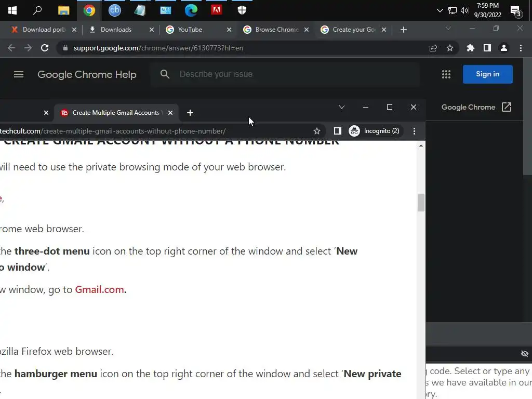Bookmark the techcult page with star
532x399 pixels.
tap(317, 131)
